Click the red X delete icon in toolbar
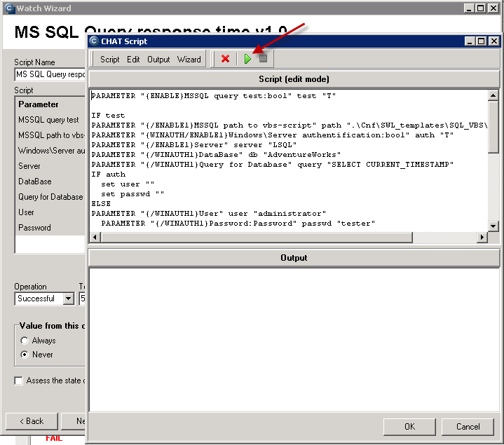 point(225,59)
